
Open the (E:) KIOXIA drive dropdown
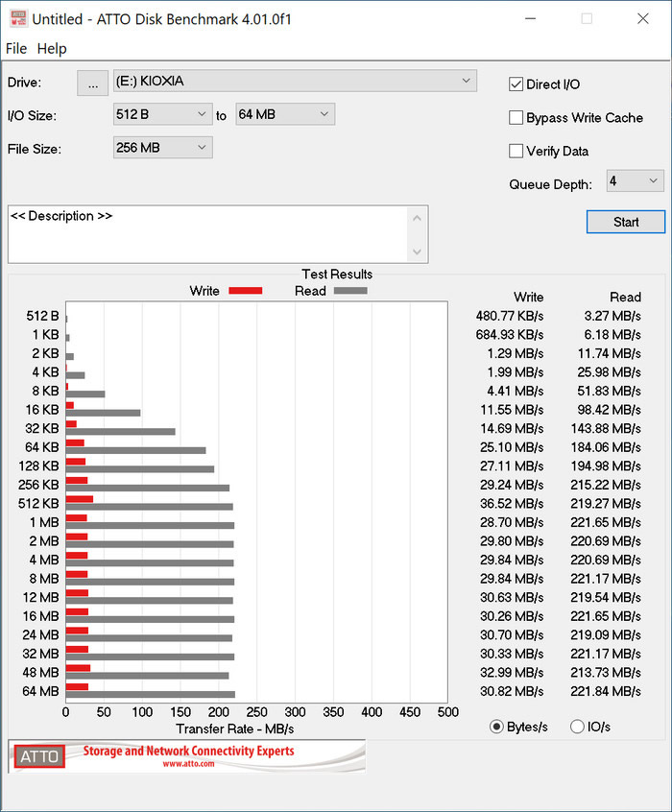pyautogui.click(x=295, y=82)
